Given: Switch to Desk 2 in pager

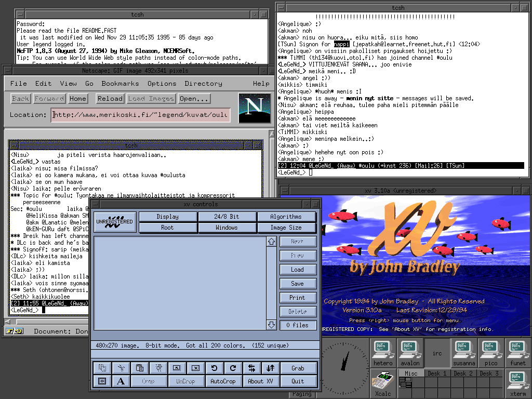Looking at the screenshot, I should pos(463,374).
